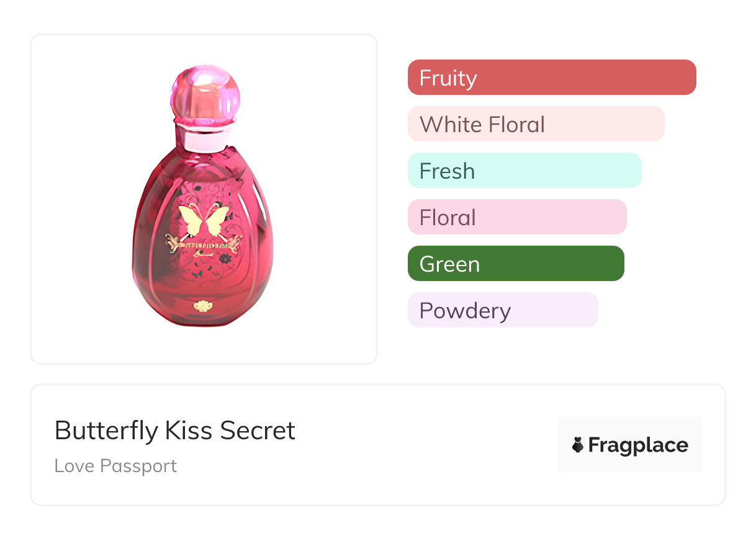Choose the mint Fresh accord bar
Screen dimensions: 756x536
tap(524, 171)
